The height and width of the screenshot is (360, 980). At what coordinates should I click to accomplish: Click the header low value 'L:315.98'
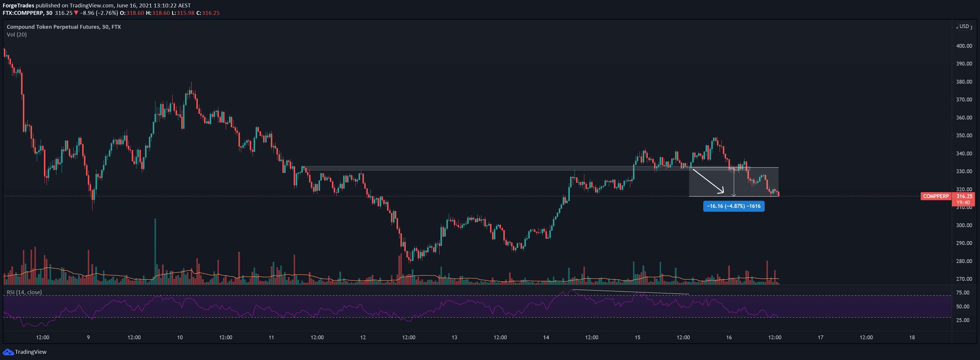click(183, 13)
